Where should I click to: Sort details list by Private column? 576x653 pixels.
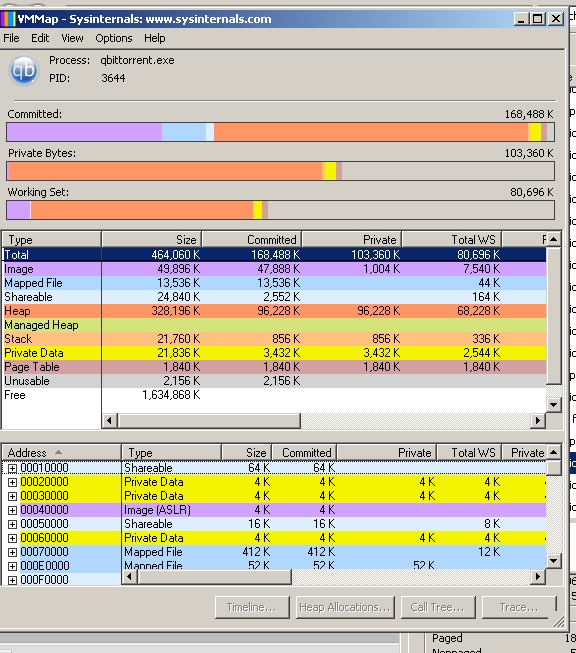click(387, 453)
